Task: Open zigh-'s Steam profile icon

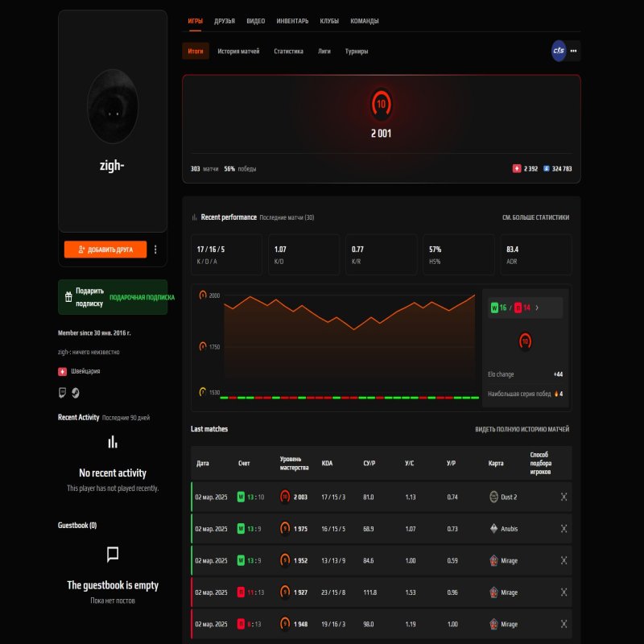Action: click(x=76, y=394)
